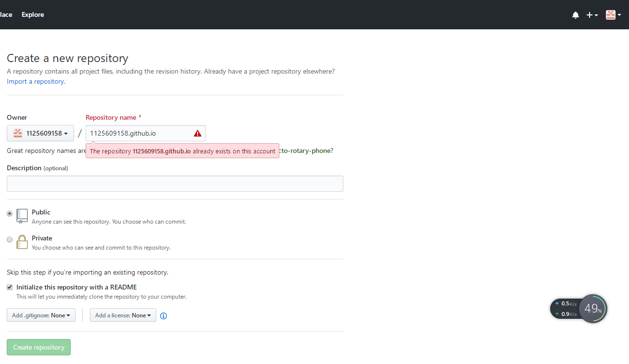Image resolution: width=629 pixels, height=364 pixels.
Task: Click the Create repository button
Action: coord(38,347)
